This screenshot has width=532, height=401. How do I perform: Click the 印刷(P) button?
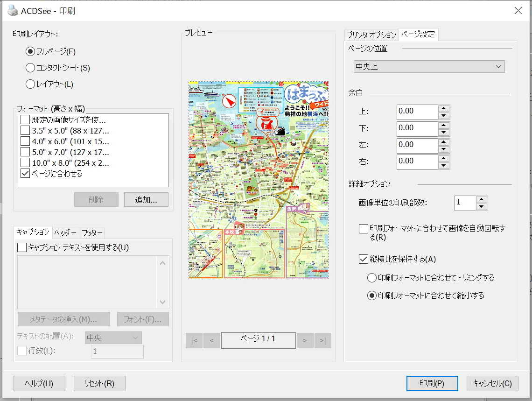point(432,383)
